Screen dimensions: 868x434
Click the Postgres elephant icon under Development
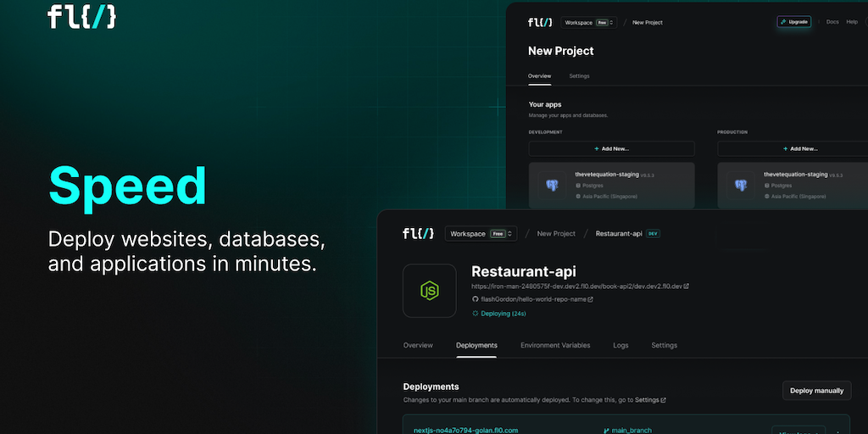pyautogui.click(x=553, y=184)
